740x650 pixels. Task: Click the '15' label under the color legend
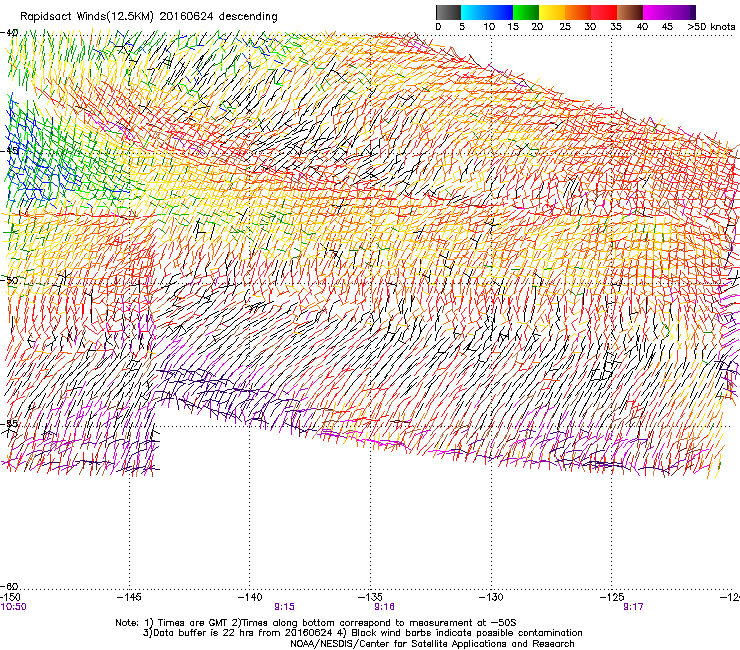[513, 27]
